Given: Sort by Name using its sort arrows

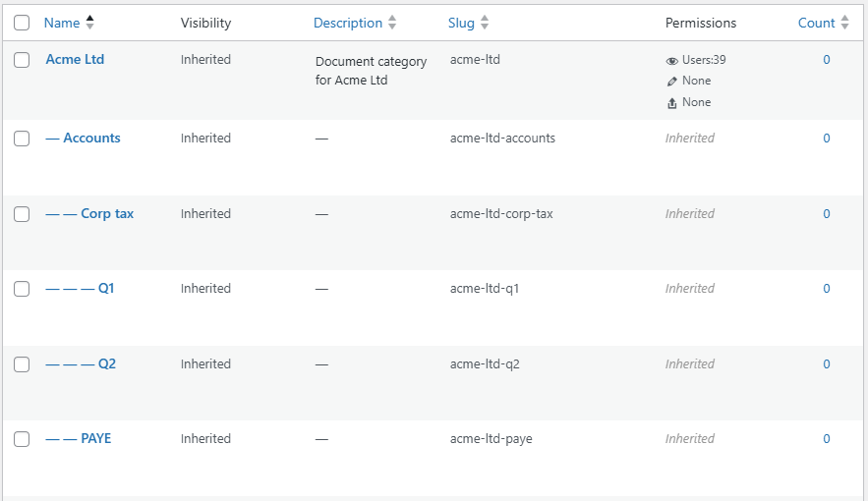Looking at the screenshot, I should [x=89, y=23].
